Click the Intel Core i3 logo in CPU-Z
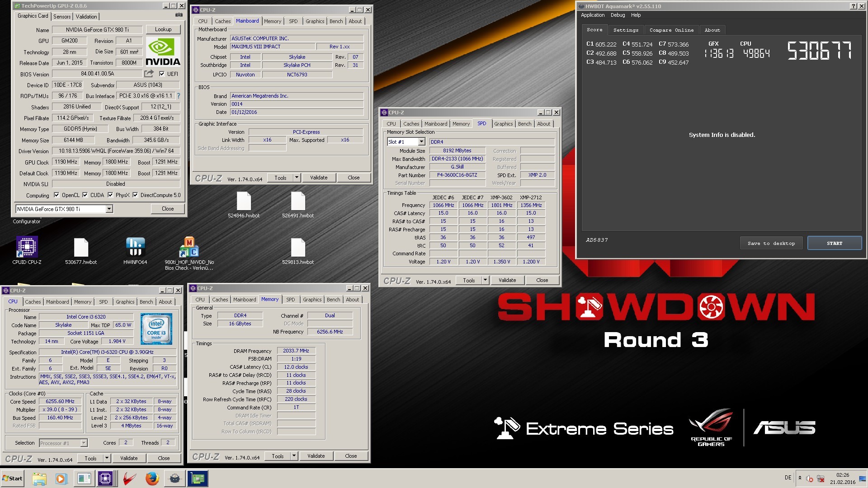This screenshot has height=488, width=868. (x=156, y=329)
